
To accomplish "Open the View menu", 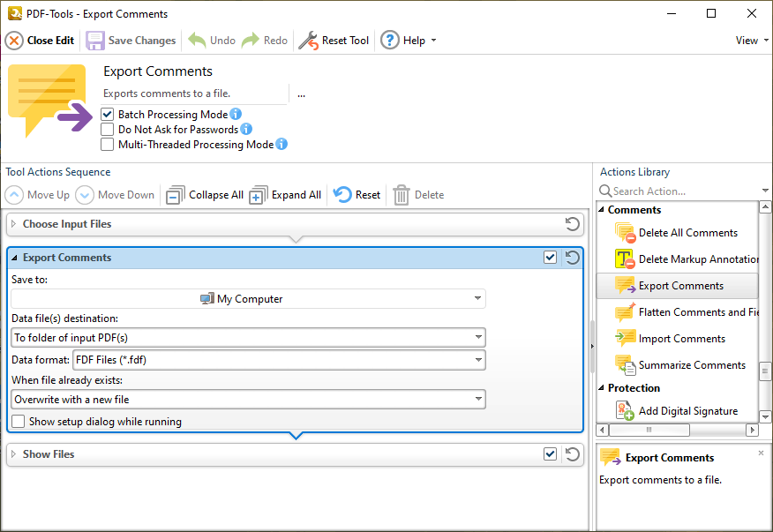I will (748, 40).
